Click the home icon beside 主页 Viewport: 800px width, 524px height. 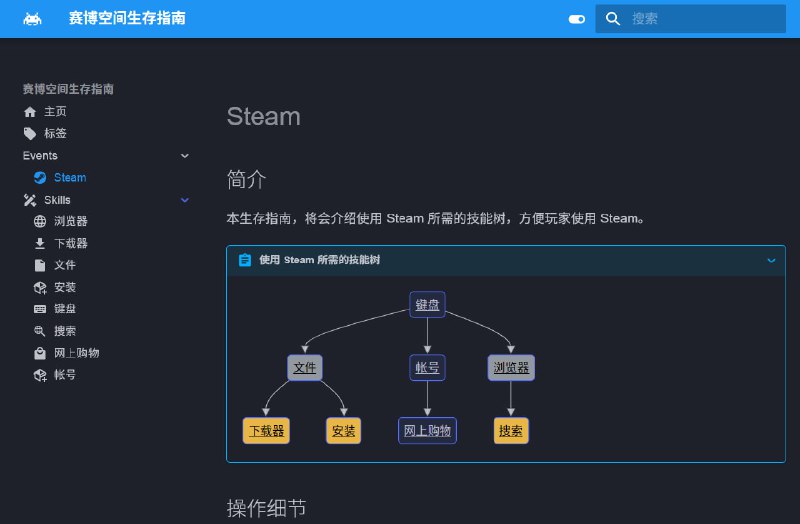click(30, 112)
